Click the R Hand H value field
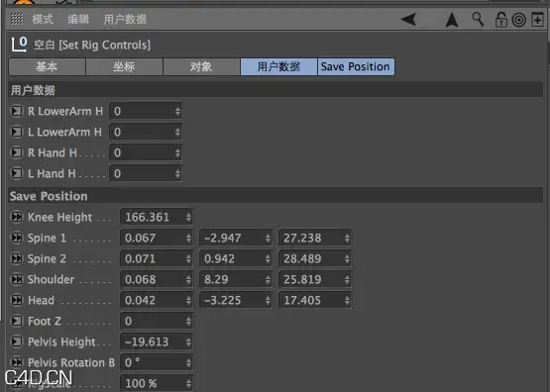Screen dimensions: 550x392 click(146, 152)
